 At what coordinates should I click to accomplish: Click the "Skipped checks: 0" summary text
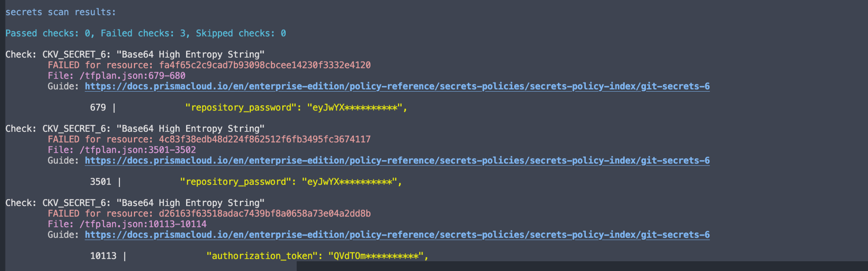coord(241,34)
